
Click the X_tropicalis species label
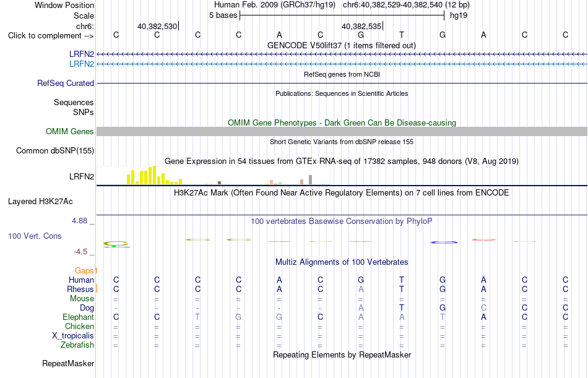[x=73, y=336]
